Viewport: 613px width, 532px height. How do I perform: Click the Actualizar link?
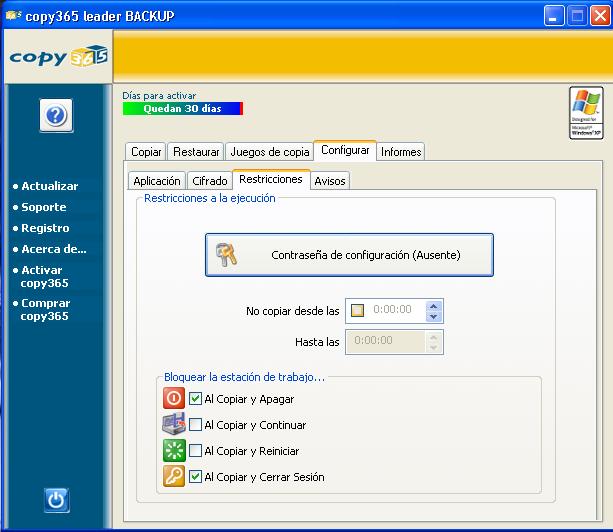tap(49, 186)
